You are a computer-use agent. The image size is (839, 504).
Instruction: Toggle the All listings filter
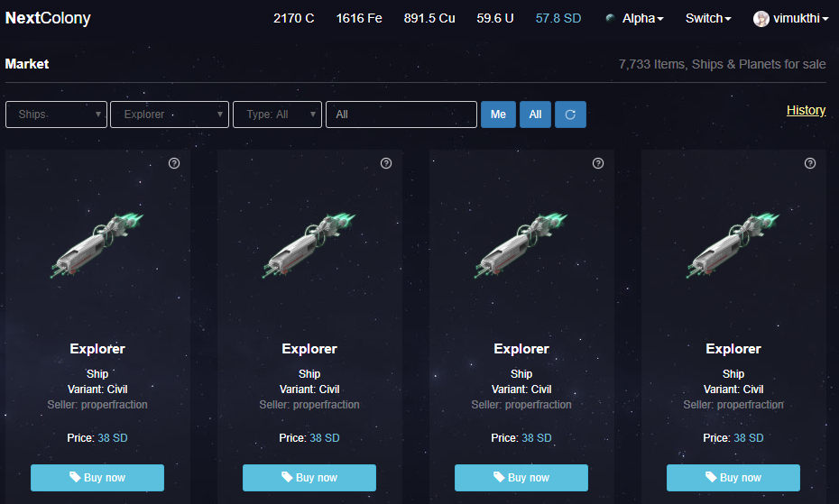click(535, 115)
